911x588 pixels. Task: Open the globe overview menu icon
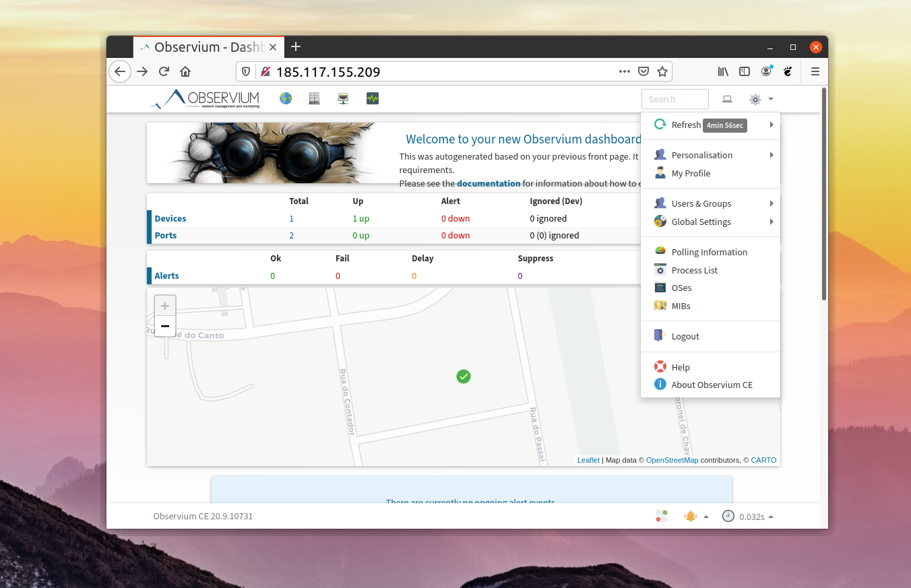pos(286,98)
